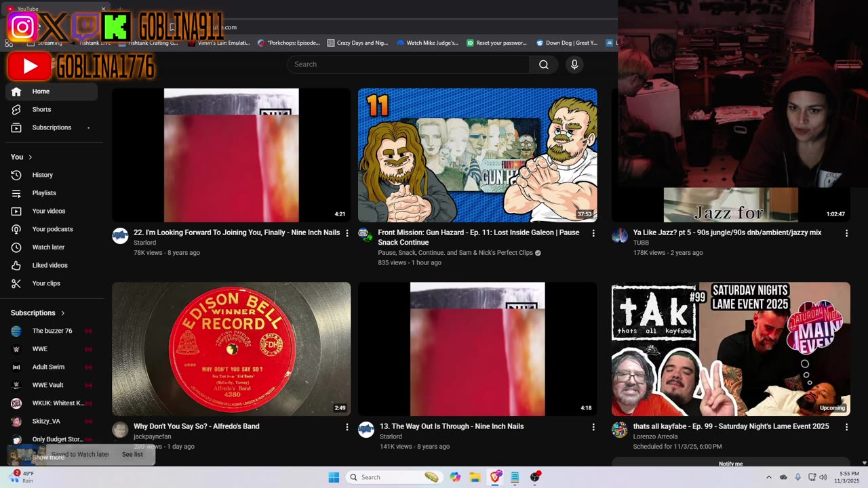Click Brave browser taskbar icon
Screen dimensions: 868x488
495,477
